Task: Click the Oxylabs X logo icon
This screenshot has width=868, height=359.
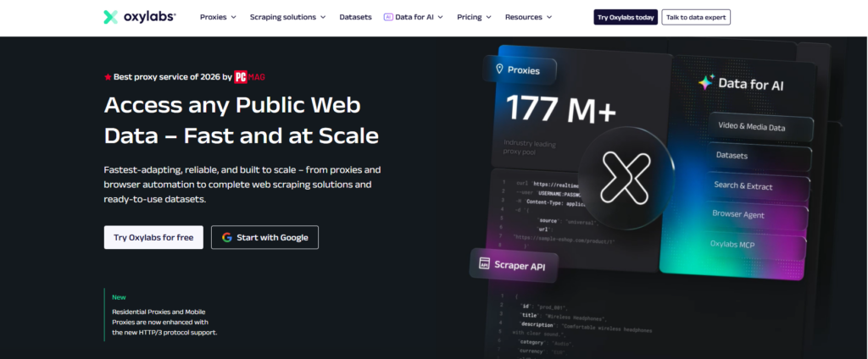Action: pos(111,17)
